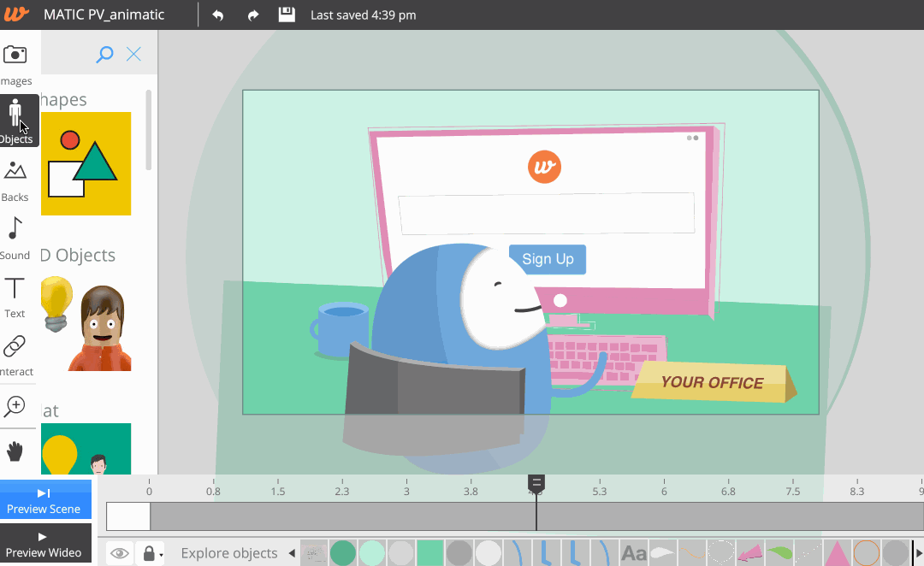
Task: Click the orange Wideo logo on monitor
Action: tap(544, 168)
